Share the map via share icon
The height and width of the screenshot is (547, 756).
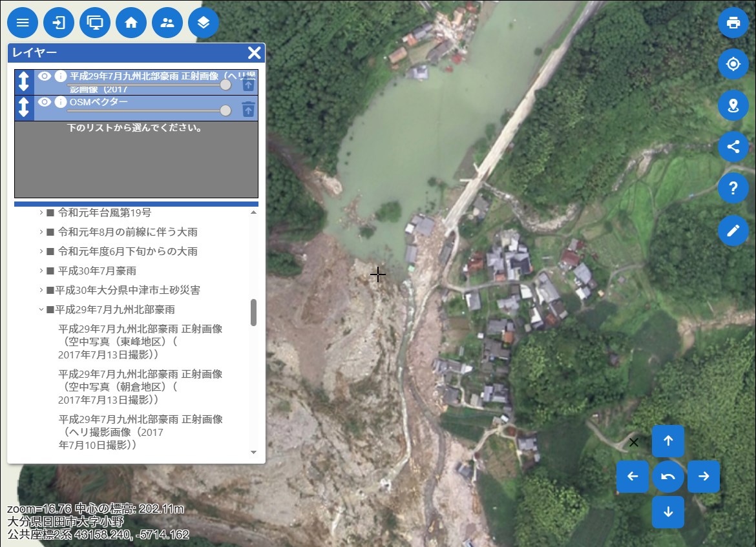click(733, 147)
